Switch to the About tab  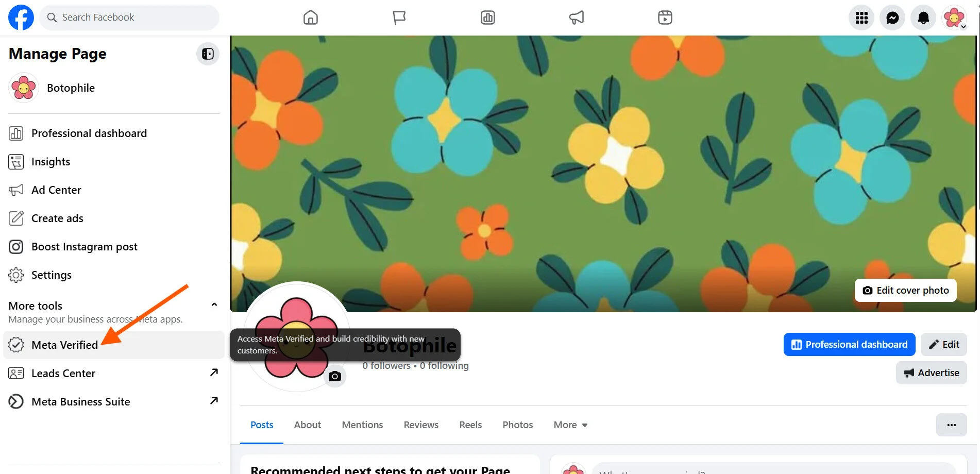tap(307, 425)
